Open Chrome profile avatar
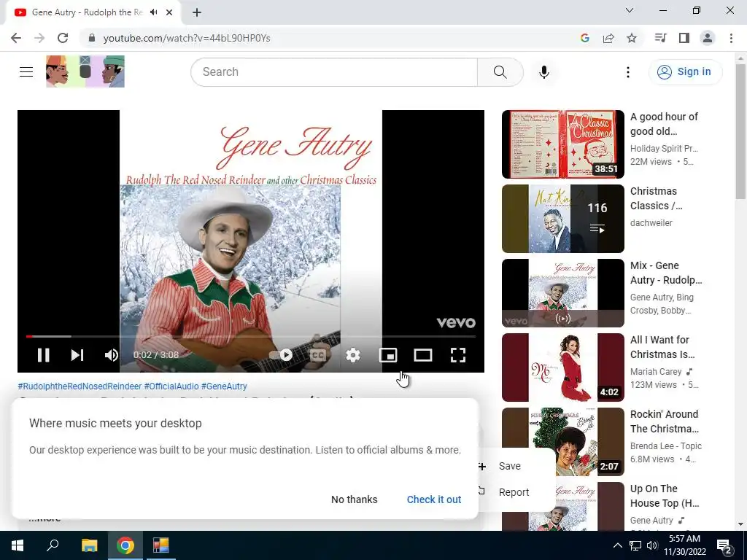The width and height of the screenshot is (747, 560). pos(708,38)
